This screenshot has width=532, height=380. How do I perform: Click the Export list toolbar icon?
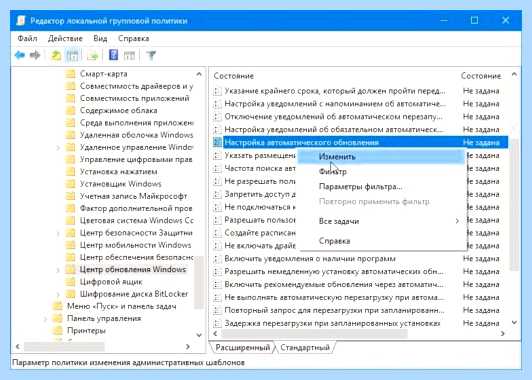point(93,55)
